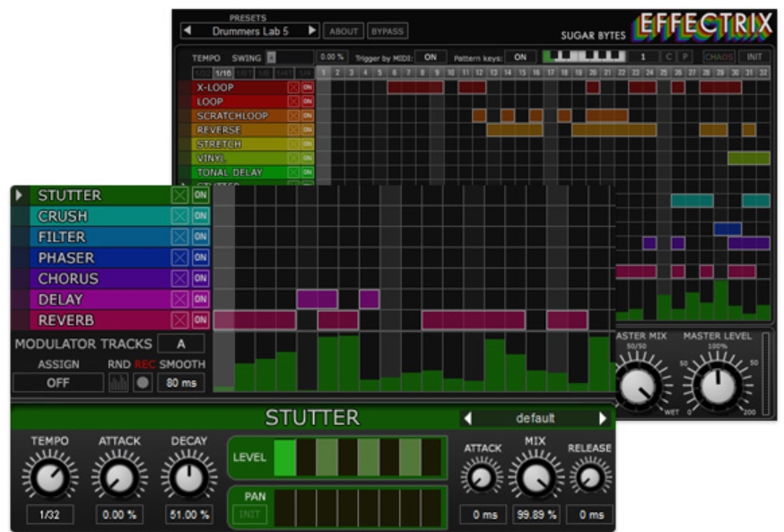Toggle the CHORUS track ON button
The height and width of the screenshot is (532, 784).
pyautogui.click(x=201, y=278)
